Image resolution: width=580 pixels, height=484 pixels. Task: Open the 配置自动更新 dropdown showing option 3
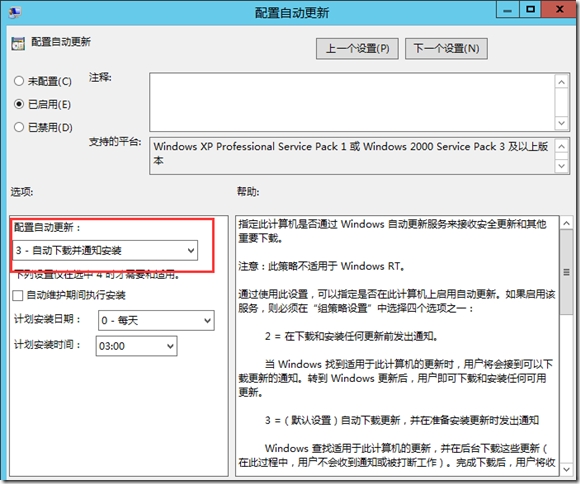[105, 251]
